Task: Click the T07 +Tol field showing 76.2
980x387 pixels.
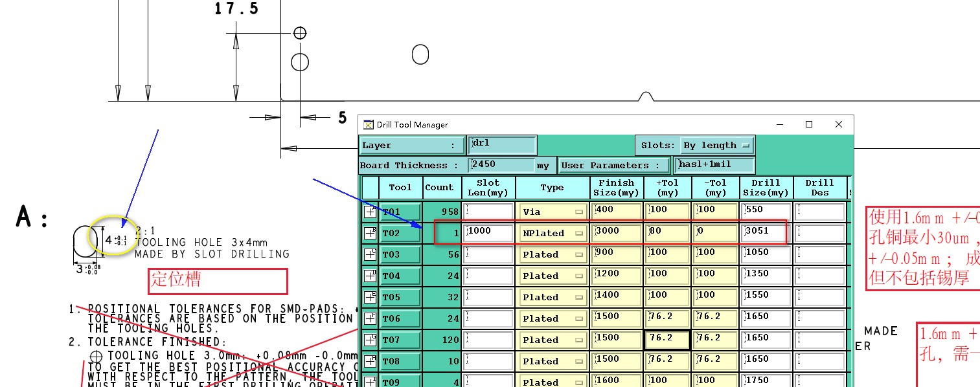Action: (668, 340)
